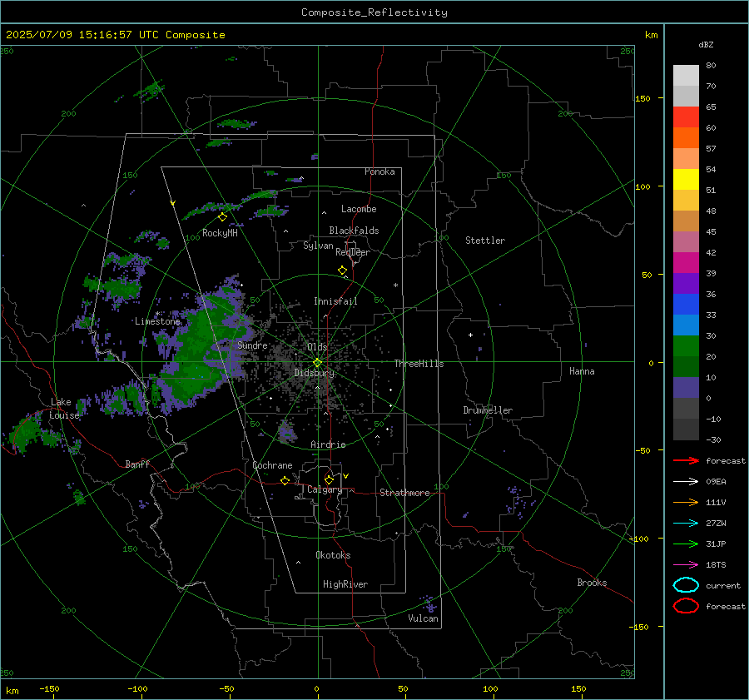Click the Sylvan label

click(318, 246)
